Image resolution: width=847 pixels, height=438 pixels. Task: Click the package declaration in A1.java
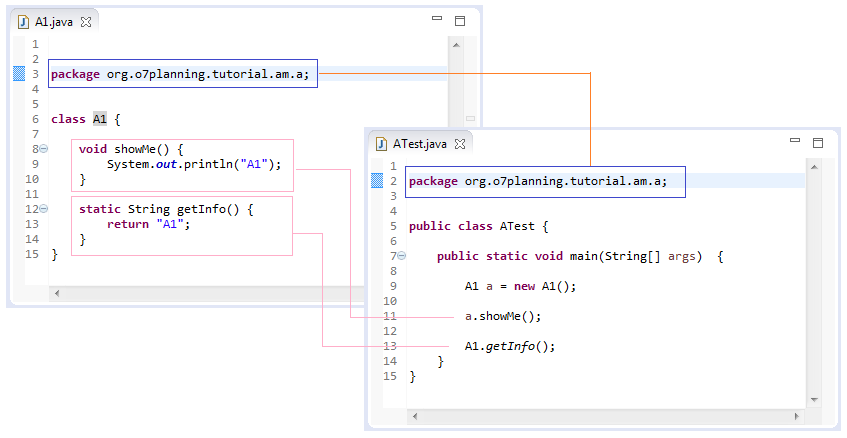click(x=180, y=74)
